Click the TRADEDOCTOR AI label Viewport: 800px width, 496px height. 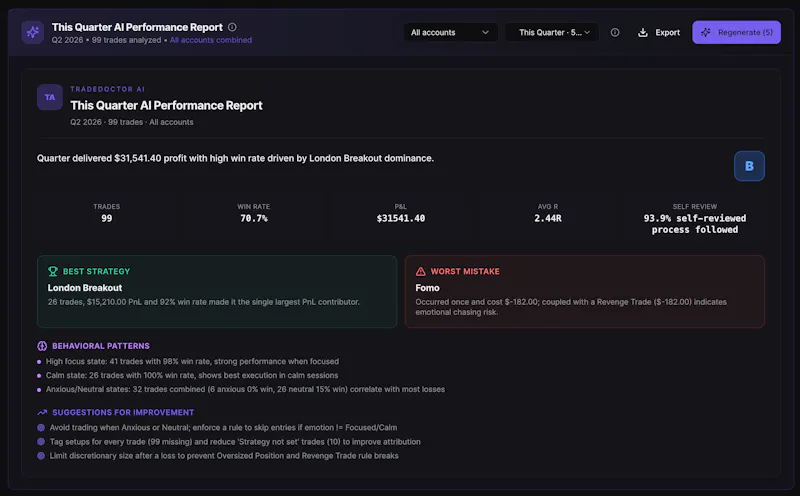(x=108, y=89)
